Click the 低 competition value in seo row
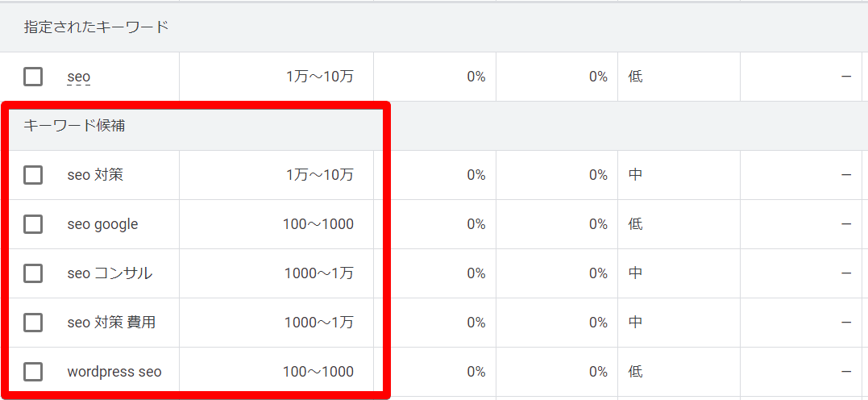This screenshot has width=868, height=400. pyautogui.click(x=635, y=77)
